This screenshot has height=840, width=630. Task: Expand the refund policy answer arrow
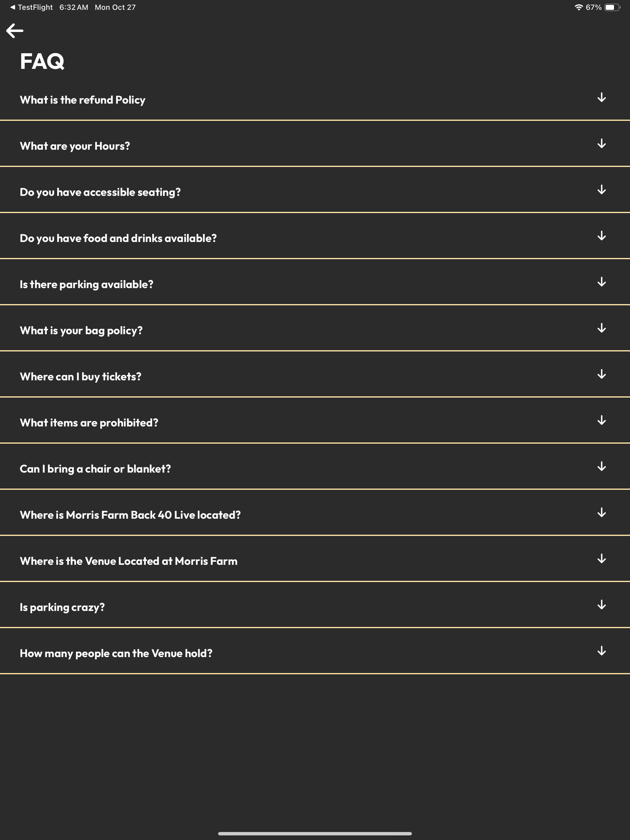(601, 97)
